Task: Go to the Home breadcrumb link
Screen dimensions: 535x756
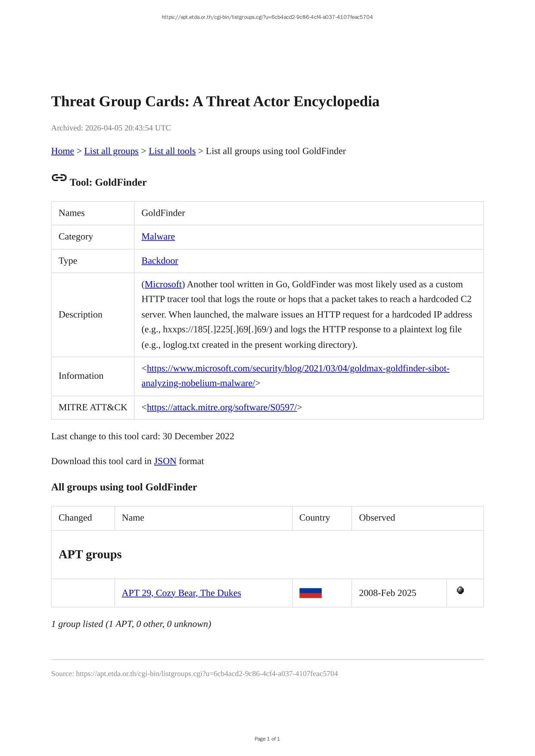Action: [x=62, y=151]
